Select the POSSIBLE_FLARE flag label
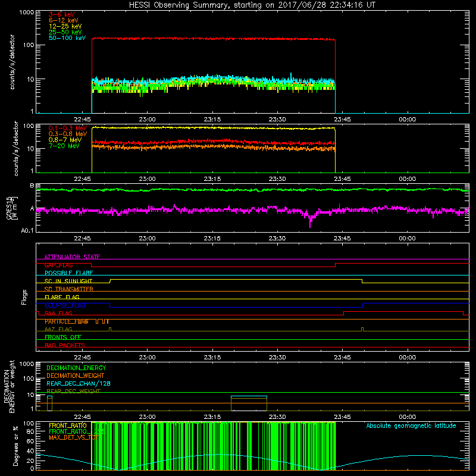 pyautogui.click(x=68, y=273)
